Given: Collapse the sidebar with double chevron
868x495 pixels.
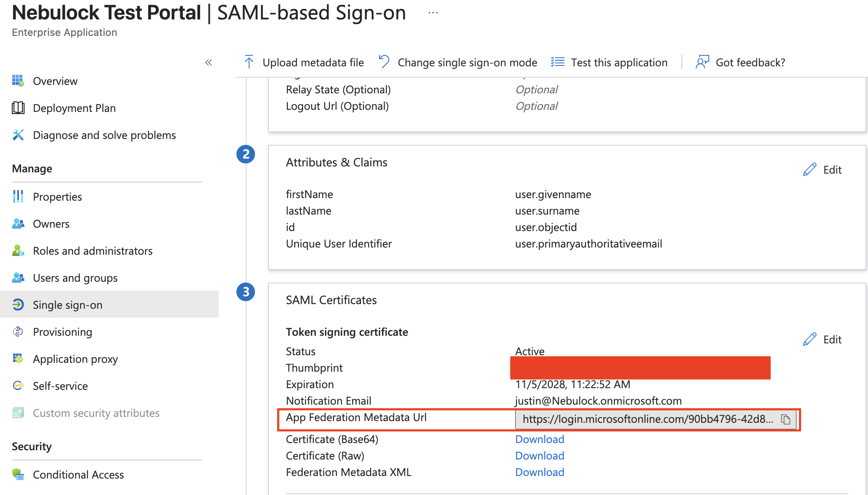Looking at the screenshot, I should click(209, 63).
